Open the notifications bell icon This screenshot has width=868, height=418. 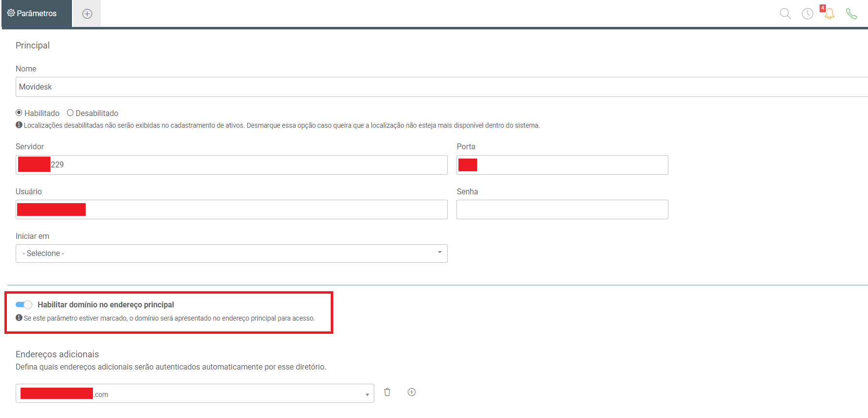tap(829, 14)
